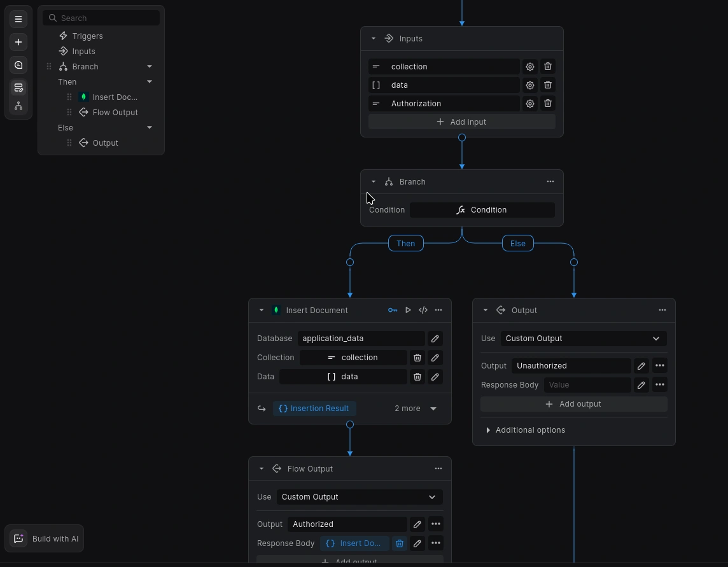Click the application_data database field
This screenshot has height=567, width=728.
(x=361, y=339)
